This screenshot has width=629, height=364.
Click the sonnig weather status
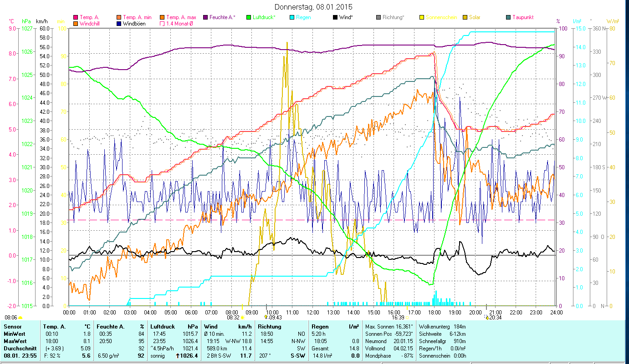158,355
